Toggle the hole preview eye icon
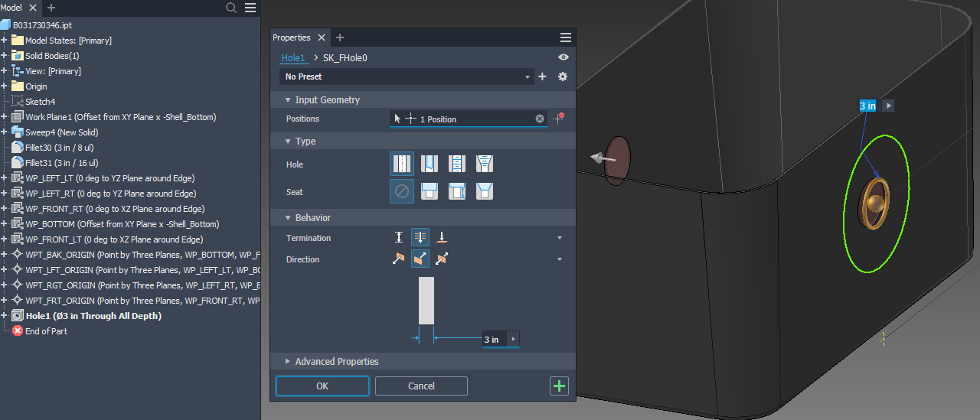The height and width of the screenshot is (420, 980). 563,57
